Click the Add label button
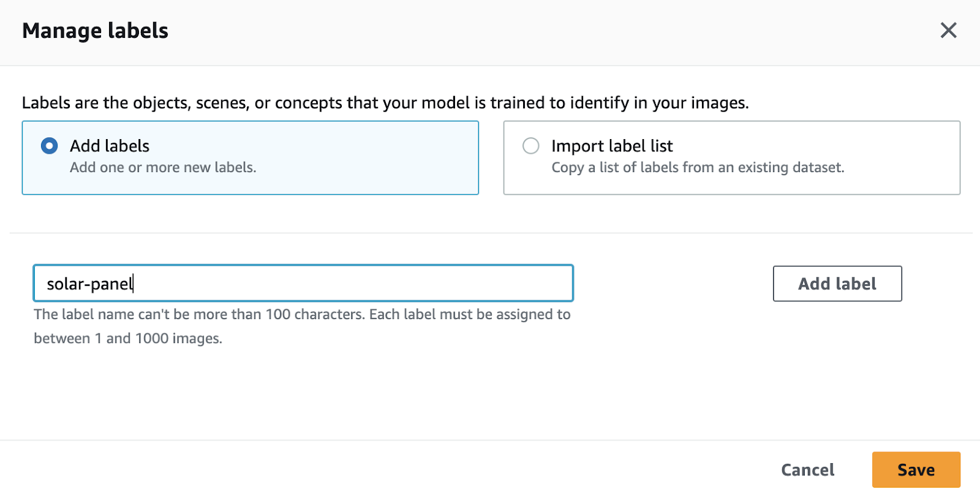Screen dimensions: 980x495 837,284
